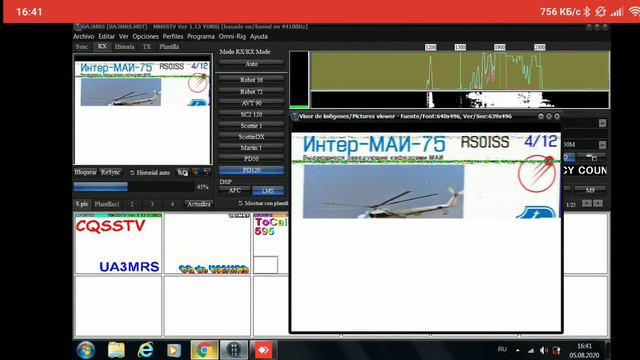
Task: Select Scottie 1 mode
Action: [251, 126]
